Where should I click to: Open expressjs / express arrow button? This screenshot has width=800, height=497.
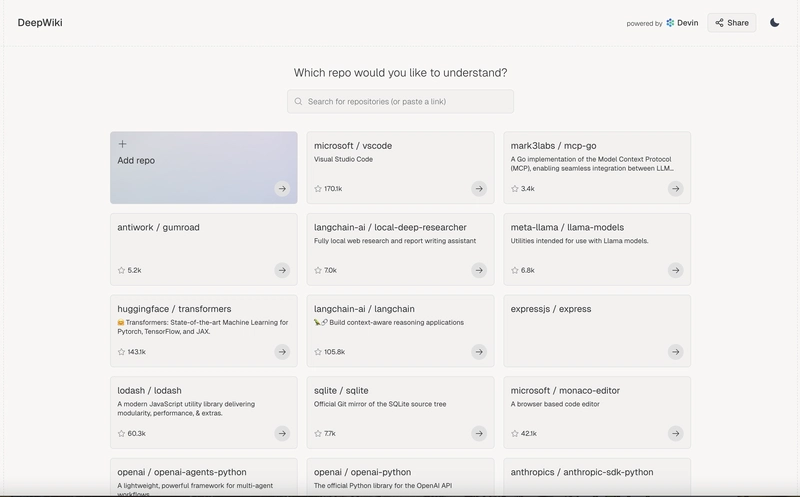click(x=676, y=352)
